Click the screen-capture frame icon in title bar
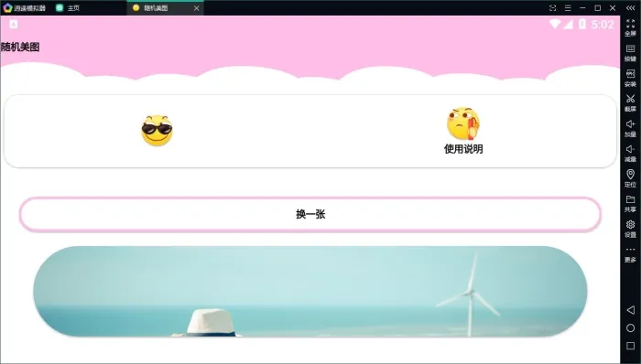Viewport: 641px width, 364px height. pos(553,7)
